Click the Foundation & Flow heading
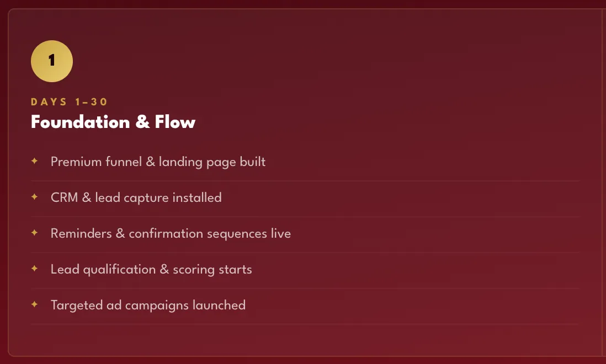606x364 pixels. [113, 122]
